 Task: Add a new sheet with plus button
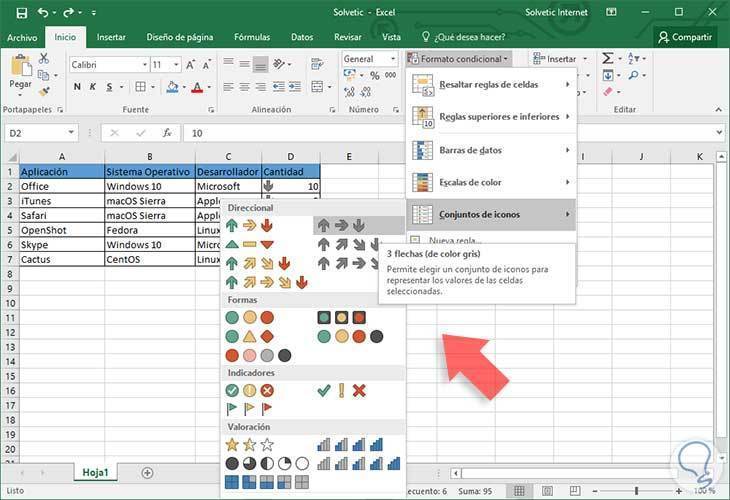pos(147,472)
